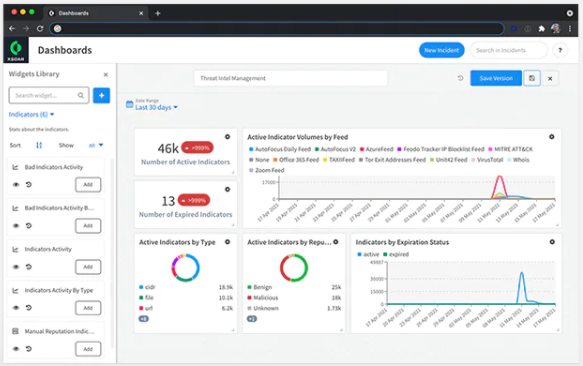Click the Benign legend row
Screen dimensions: 583x366
tap(294, 287)
